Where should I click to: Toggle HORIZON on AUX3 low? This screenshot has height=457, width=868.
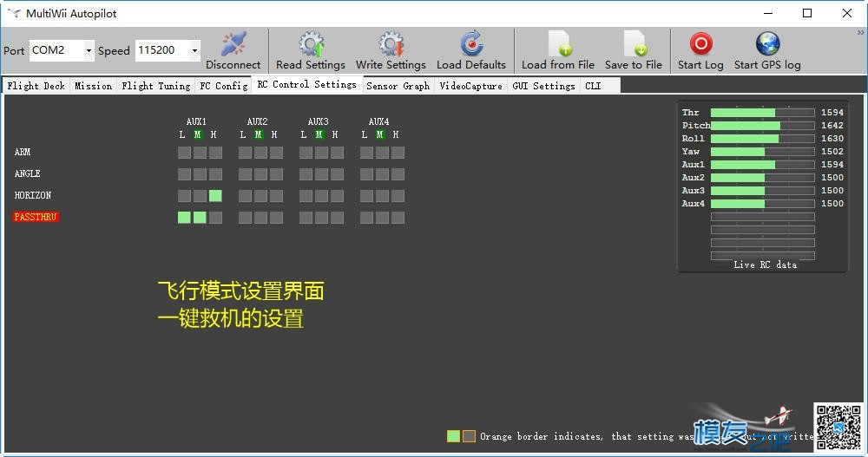(306, 195)
